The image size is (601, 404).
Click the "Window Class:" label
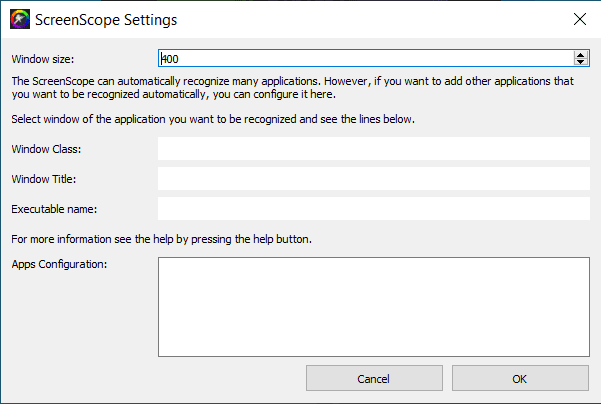click(x=46, y=149)
